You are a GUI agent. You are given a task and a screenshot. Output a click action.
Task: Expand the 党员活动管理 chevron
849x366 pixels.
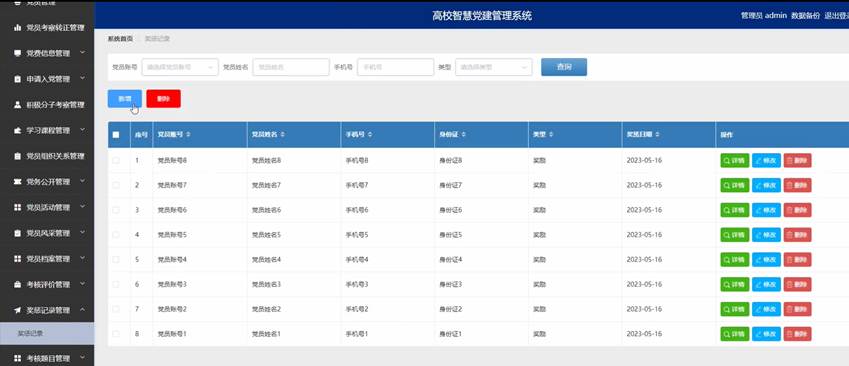click(x=83, y=207)
